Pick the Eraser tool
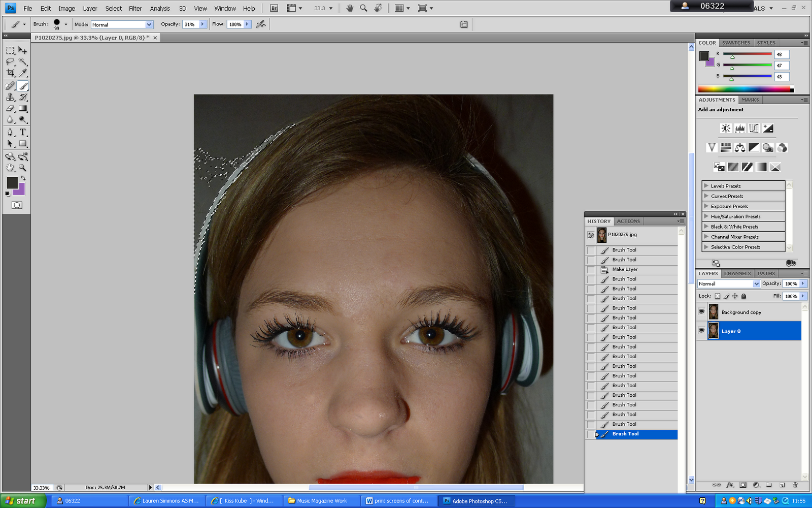812x508 pixels. point(10,108)
